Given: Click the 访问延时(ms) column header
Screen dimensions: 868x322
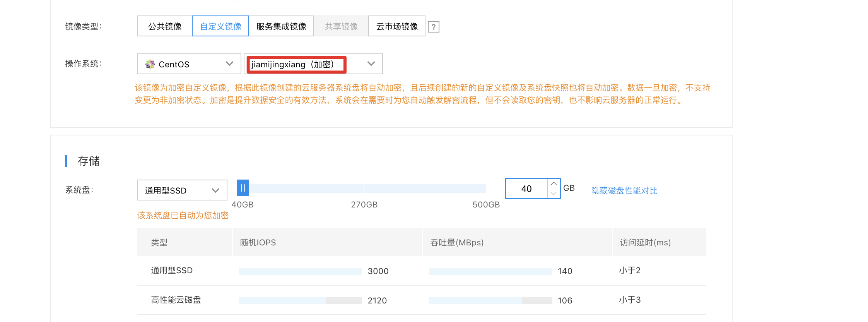Looking at the screenshot, I should pos(645,242).
